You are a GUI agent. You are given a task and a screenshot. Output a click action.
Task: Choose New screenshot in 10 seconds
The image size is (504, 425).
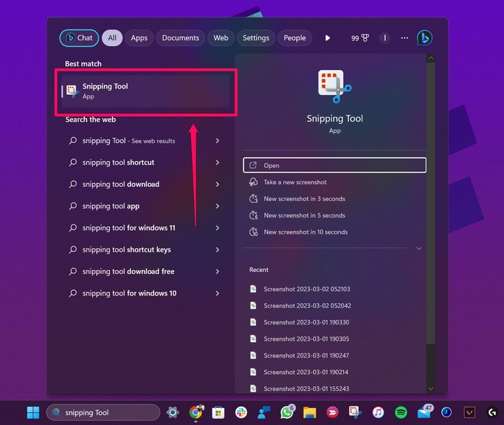[x=335, y=232]
